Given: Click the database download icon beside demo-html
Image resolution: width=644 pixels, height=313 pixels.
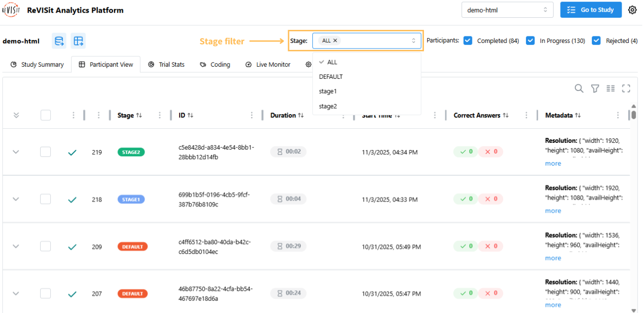Looking at the screenshot, I should 59,41.
